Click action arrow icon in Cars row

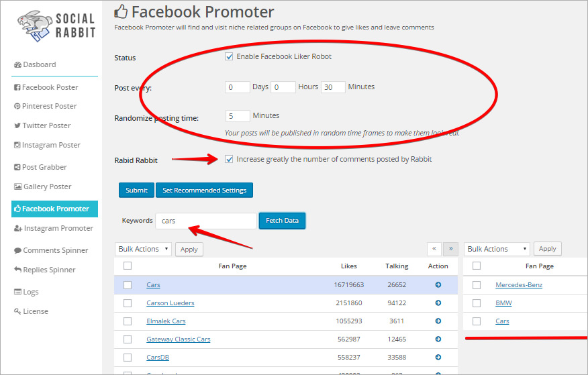(x=438, y=284)
